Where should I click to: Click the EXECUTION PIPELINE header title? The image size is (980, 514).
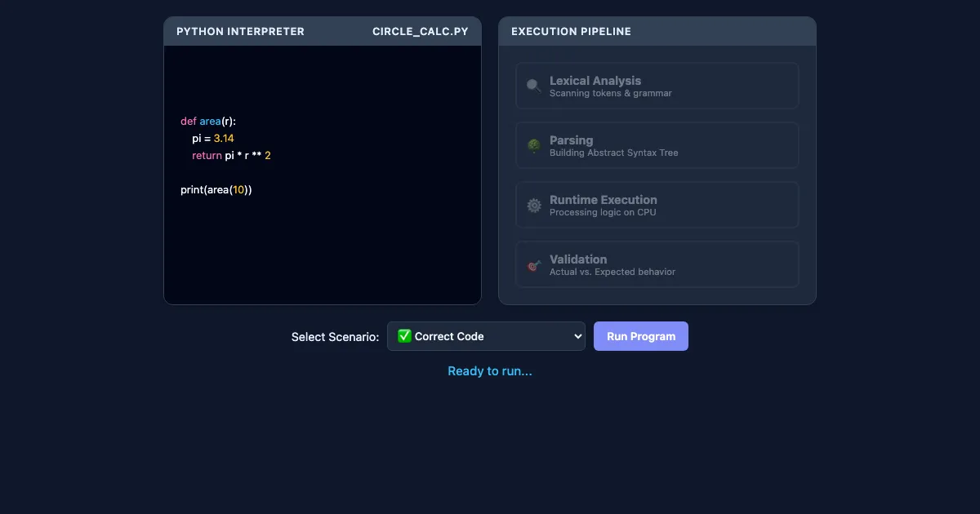571,31
